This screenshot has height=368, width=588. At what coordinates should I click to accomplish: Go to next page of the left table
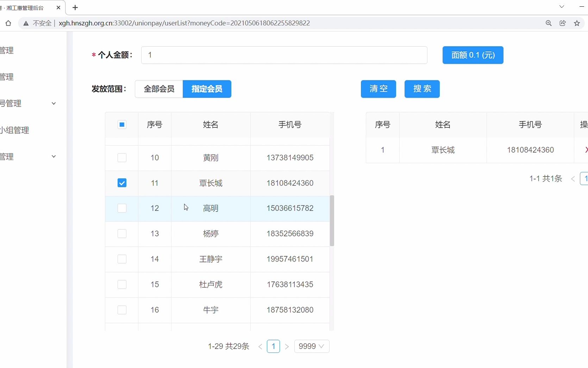pyautogui.click(x=287, y=346)
